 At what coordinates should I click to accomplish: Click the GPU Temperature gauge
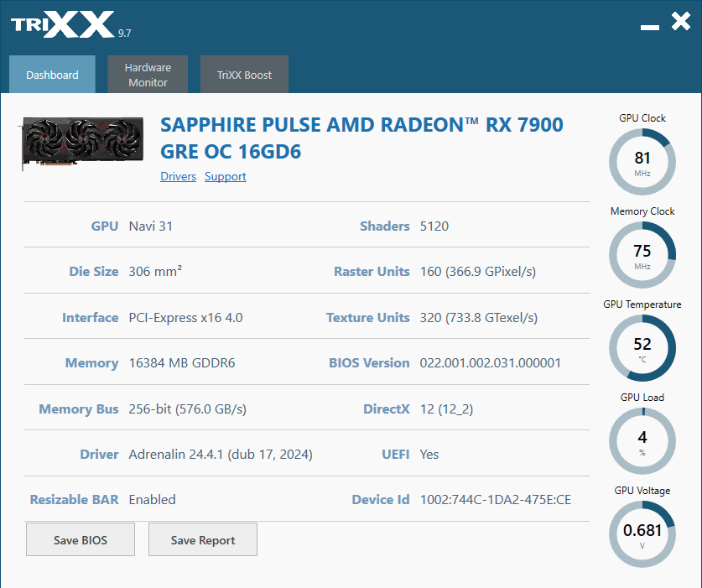click(x=642, y=348)
